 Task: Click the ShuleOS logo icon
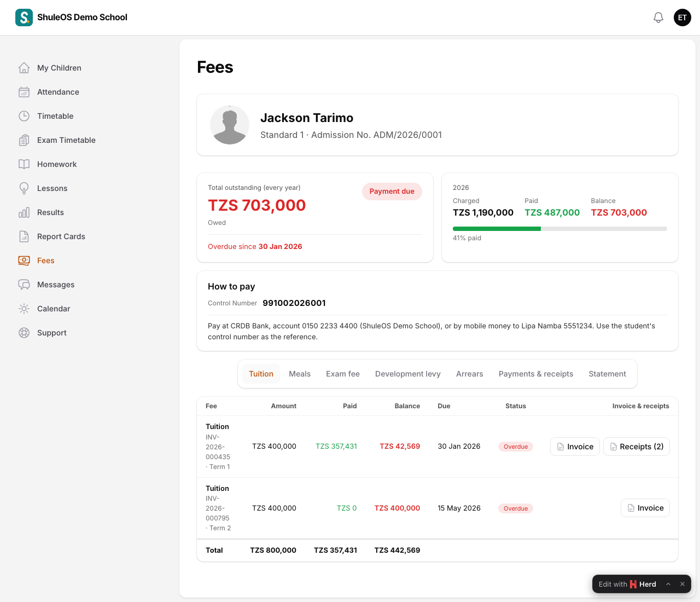[x=24, y=18]
